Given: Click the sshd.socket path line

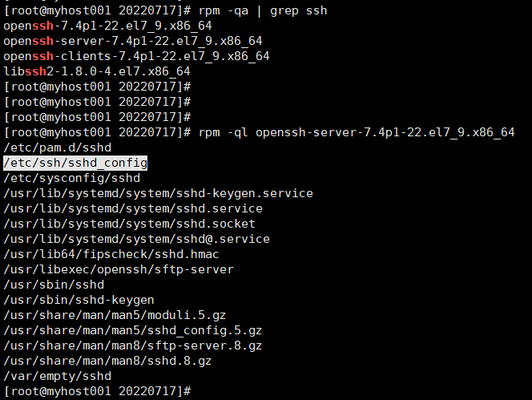Looking at the screenshot, I should coord(129,224).
